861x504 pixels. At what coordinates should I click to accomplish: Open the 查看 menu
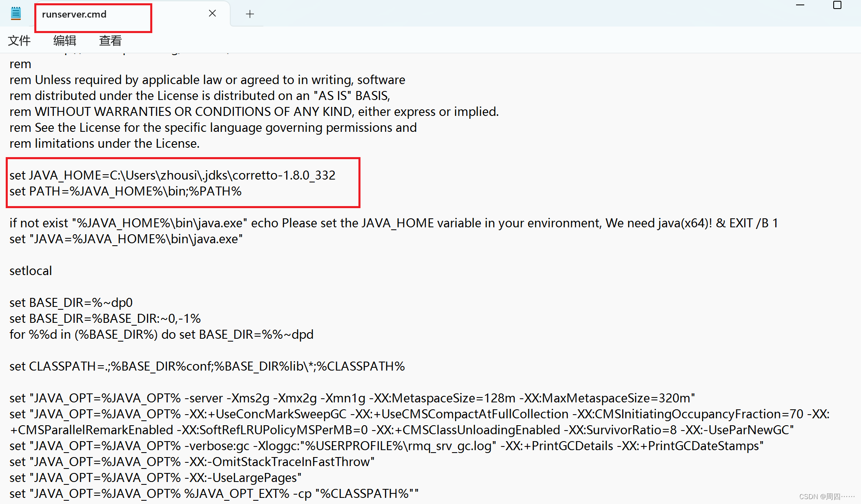[x=110, y=40]
